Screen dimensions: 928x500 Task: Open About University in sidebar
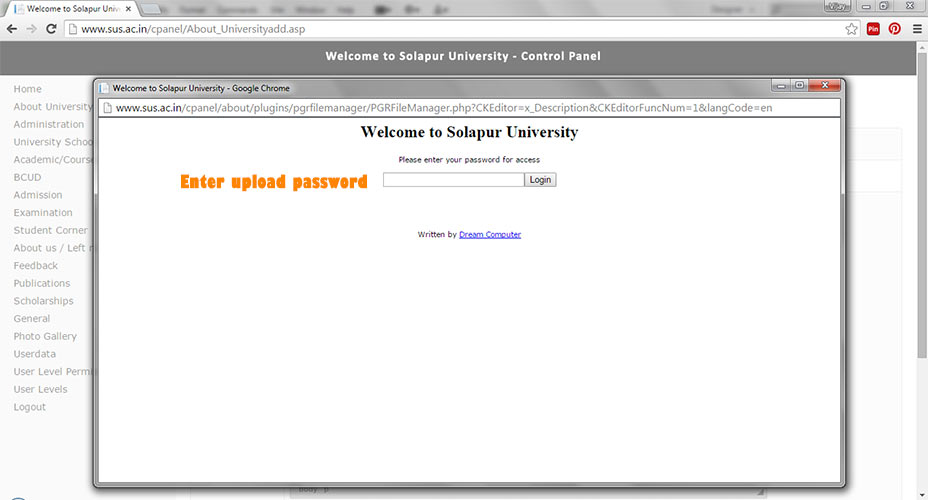(53, 107)
